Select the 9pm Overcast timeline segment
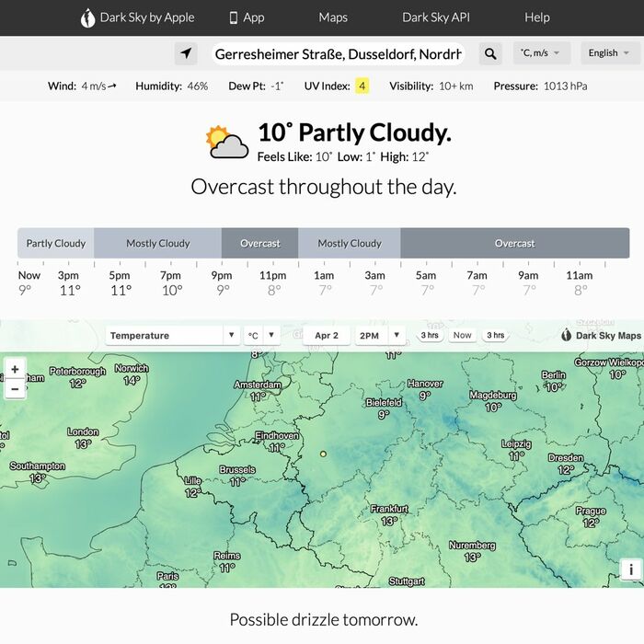644x644 pixels. (x=260, y=243)
